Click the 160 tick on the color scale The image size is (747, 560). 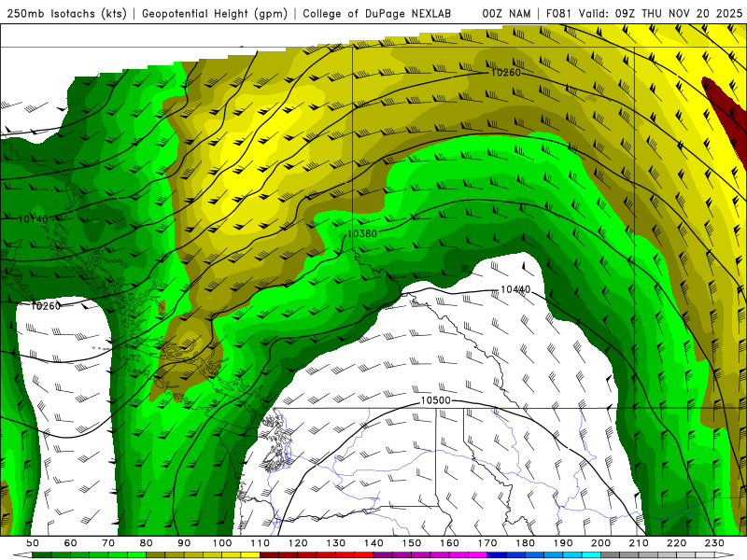click(449, 543)
